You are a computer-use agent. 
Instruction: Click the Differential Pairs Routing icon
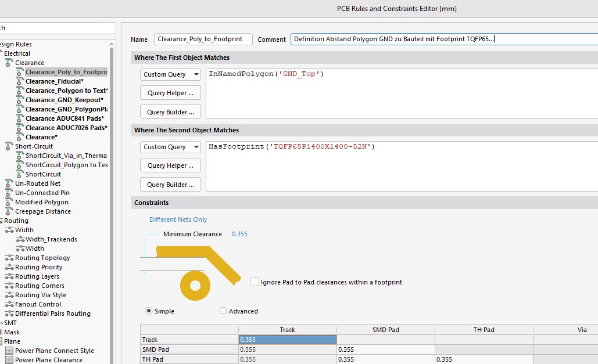(x=9, y=313)
